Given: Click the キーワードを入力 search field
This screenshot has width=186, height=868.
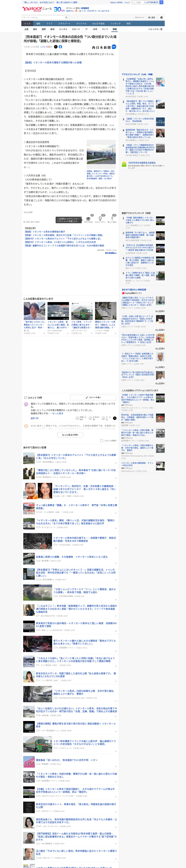Looking at the screenshot, I should point(44,18).
